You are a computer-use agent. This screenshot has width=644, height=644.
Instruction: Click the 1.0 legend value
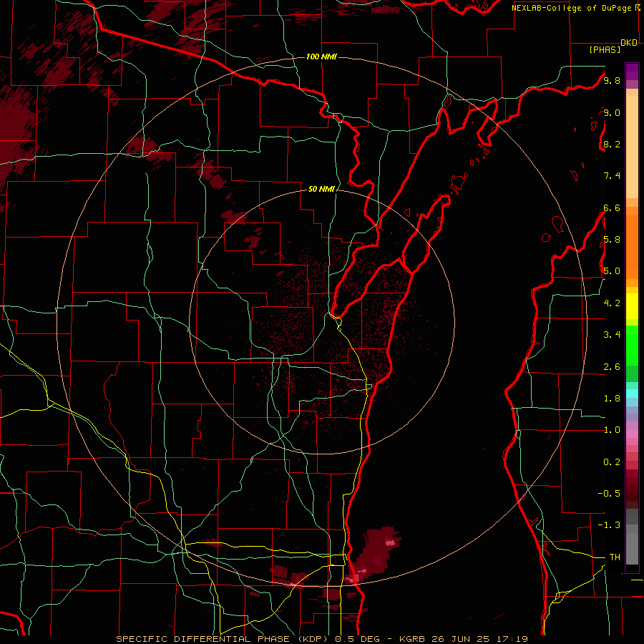[612, 429]
